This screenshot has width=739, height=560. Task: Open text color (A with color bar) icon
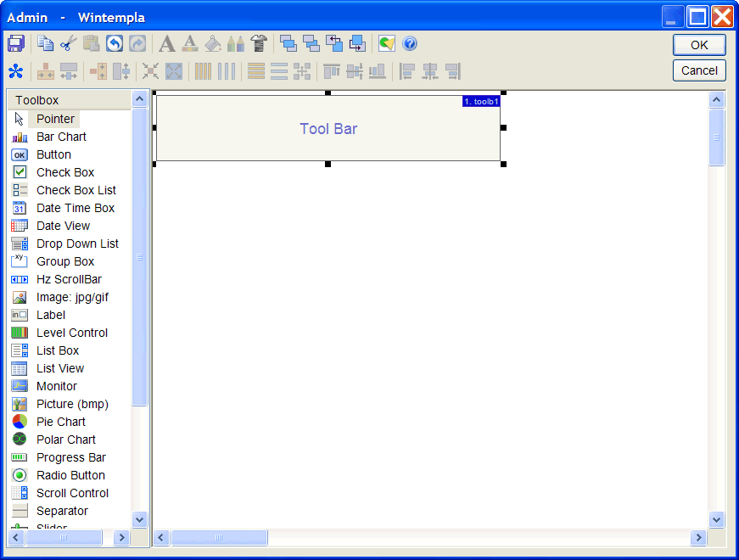click(190, 44)
